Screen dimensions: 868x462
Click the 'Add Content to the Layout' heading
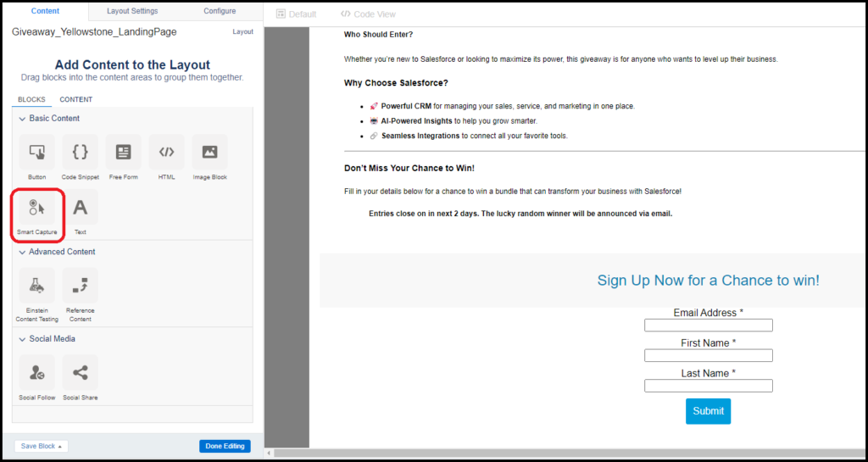tap(132, 64)
